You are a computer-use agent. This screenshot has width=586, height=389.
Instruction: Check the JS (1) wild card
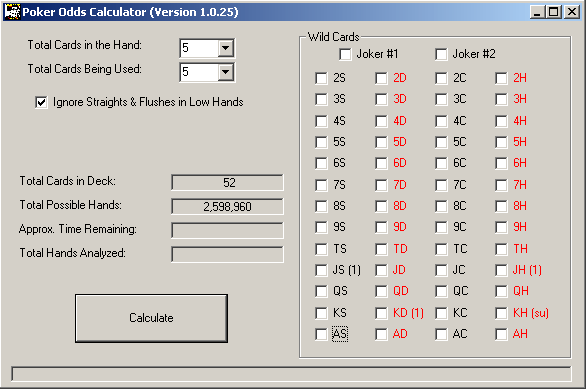coord(321,270)
